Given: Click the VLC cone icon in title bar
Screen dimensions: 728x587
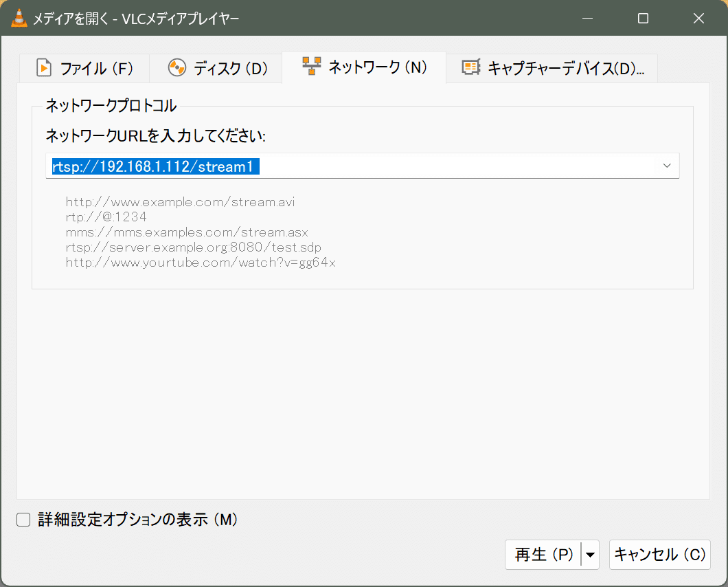Looking at the screenshot, I should click(x=19, y=18).
